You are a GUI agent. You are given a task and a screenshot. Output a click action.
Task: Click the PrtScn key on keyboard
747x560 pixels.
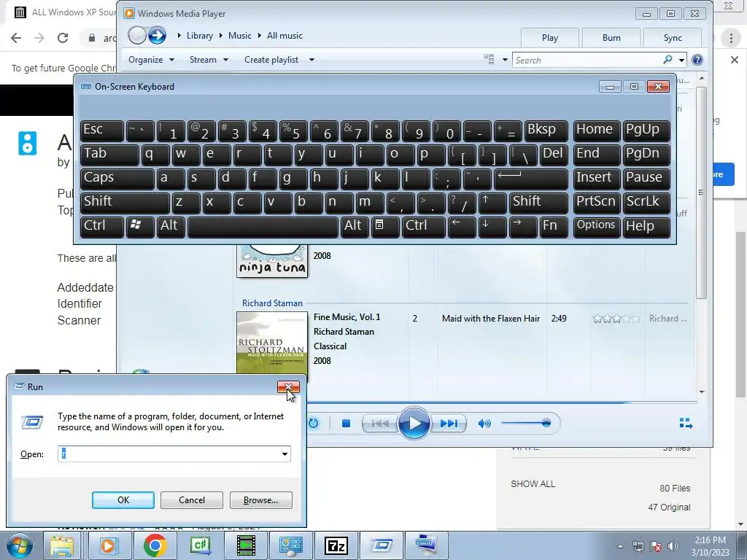coord(597,203)
